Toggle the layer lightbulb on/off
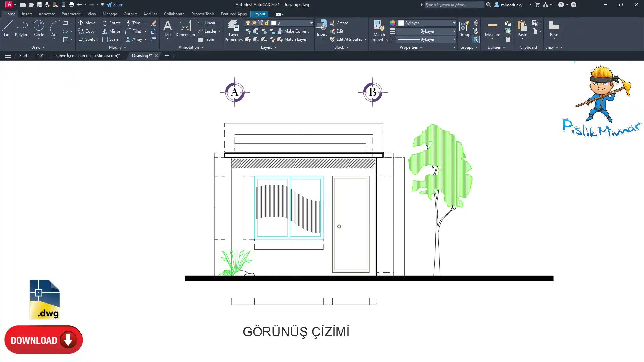The height and width of the screenshot is (362, 644). click(248, 23)
